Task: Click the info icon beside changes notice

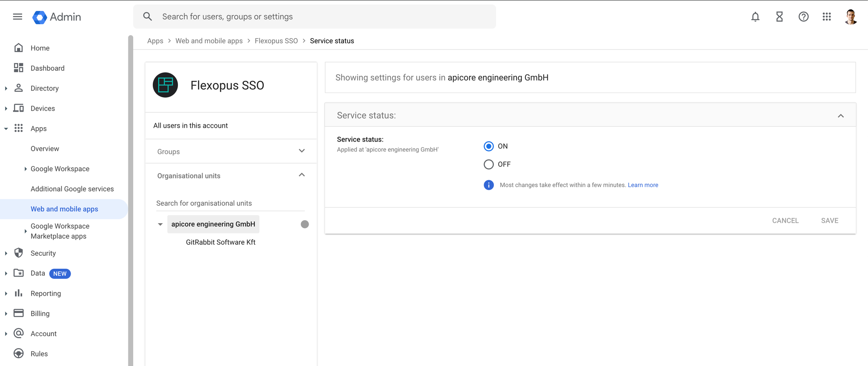Action: tap(489, 185)
